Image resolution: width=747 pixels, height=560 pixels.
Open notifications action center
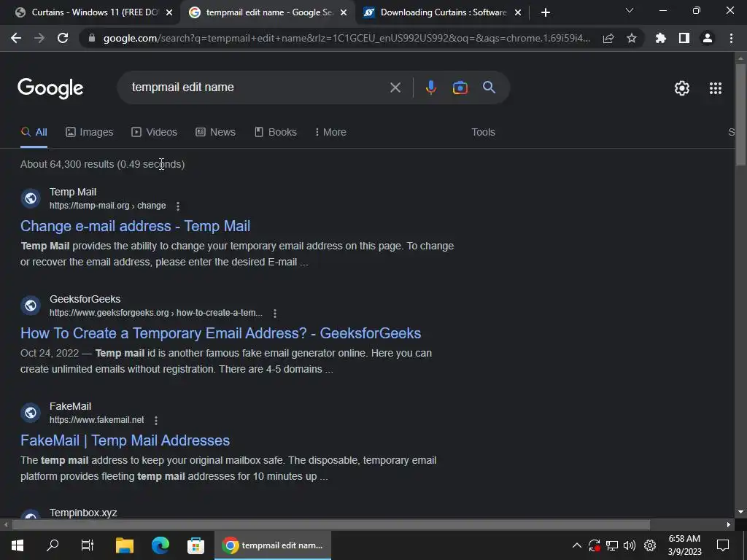pyautogui.click(x=723, y=545)
